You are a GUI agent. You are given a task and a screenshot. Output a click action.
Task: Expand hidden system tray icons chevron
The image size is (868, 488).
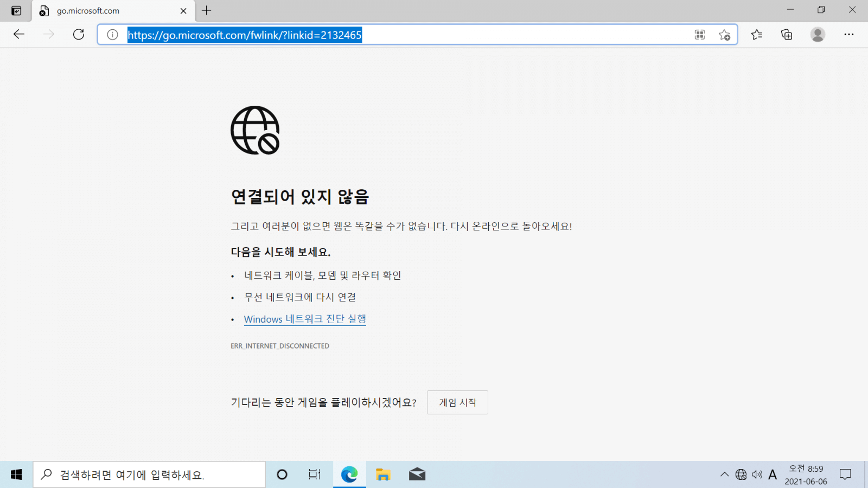(724, 474)
